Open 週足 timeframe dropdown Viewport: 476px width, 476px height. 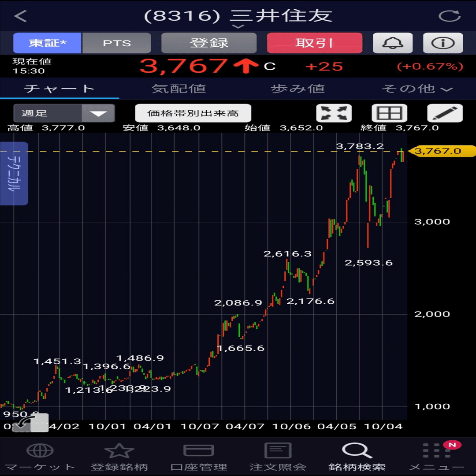pos(64,113)
